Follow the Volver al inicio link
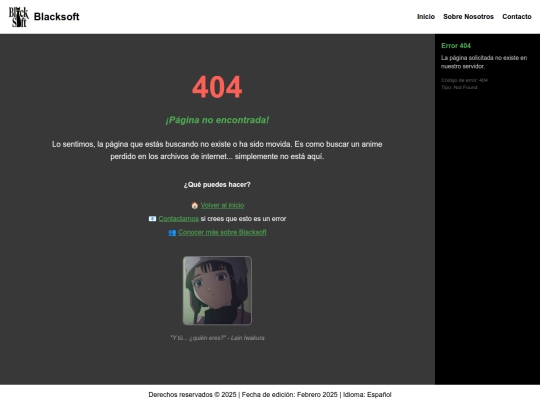540x405 pixels. tap(222, 205)
